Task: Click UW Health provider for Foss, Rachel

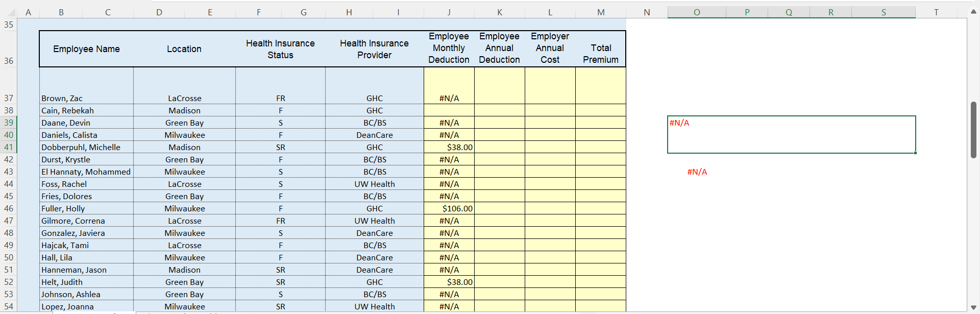Action: click(x=374, y=184)
